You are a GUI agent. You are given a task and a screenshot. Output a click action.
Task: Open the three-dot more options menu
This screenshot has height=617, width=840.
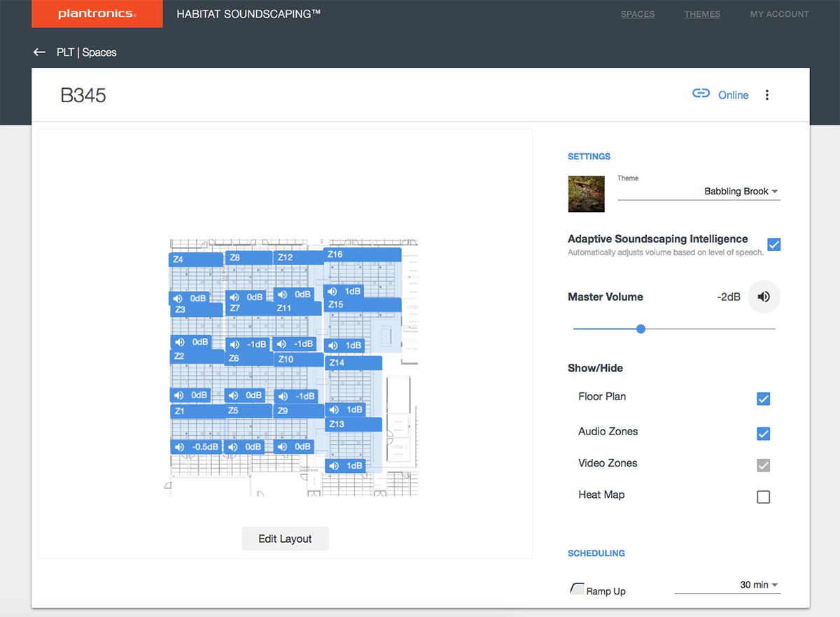tap(767, 95)
